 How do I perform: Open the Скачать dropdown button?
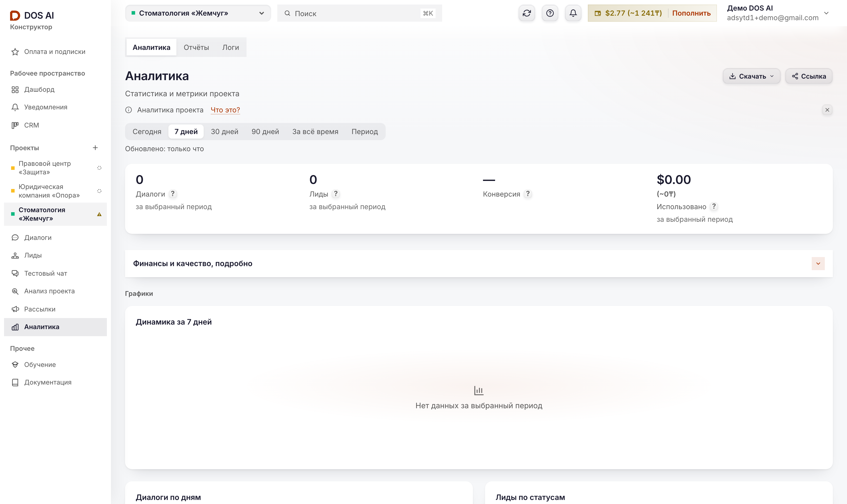tap(751, 76)
